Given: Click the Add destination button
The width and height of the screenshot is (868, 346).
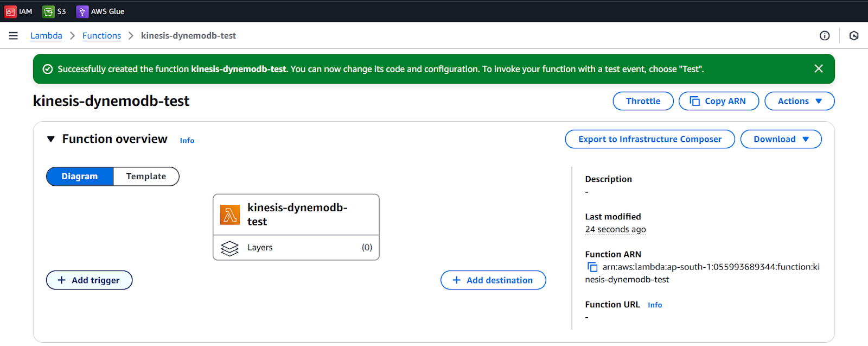Looking at the screenshot, I should click(x=493, y=280).
